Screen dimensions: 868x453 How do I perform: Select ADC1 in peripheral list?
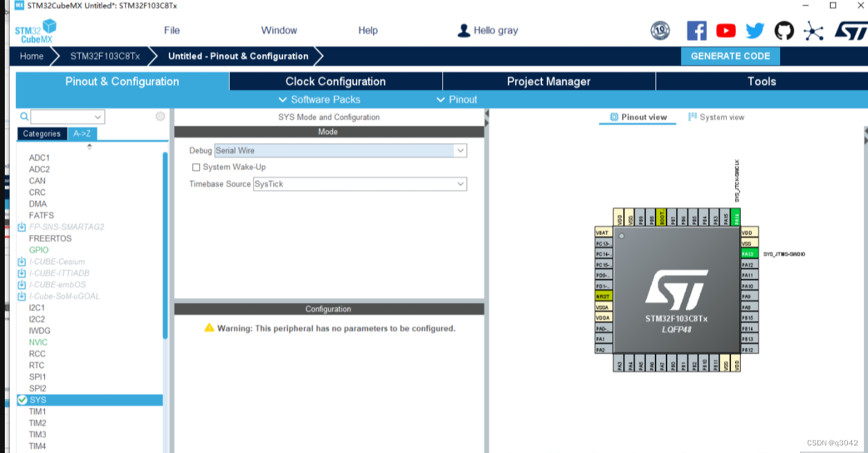click(x=39, y=158)
